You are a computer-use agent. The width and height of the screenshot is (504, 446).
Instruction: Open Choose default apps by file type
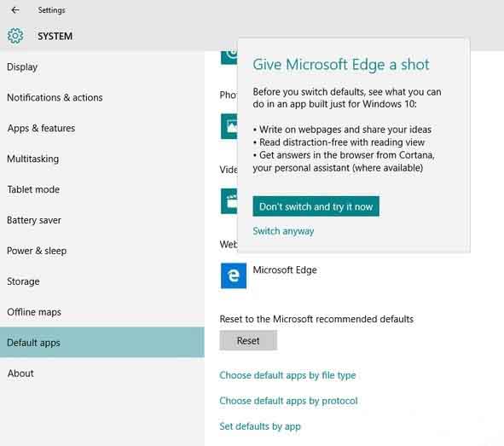(x=287, y=375)
